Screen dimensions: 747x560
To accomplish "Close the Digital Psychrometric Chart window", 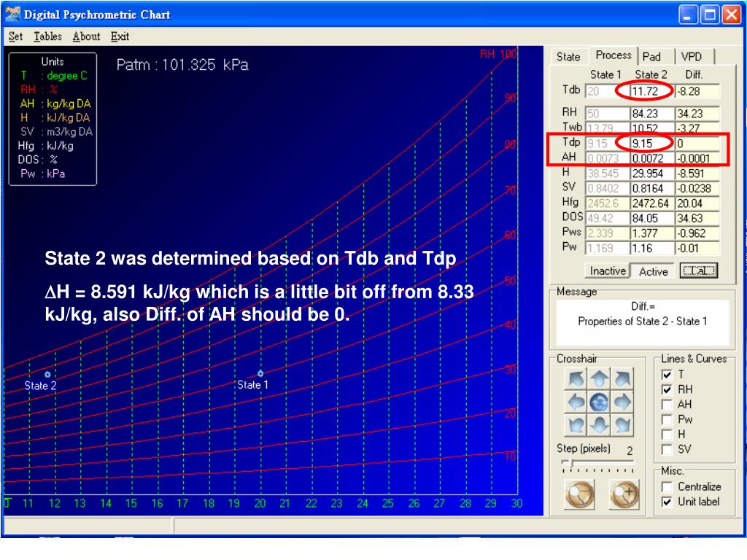I will click(731, 15).
